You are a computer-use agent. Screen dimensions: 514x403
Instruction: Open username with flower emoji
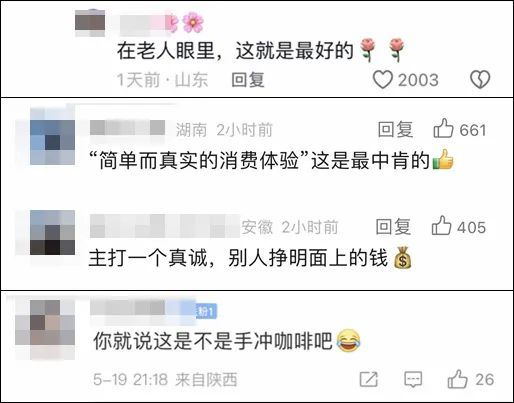click(161, 23)
